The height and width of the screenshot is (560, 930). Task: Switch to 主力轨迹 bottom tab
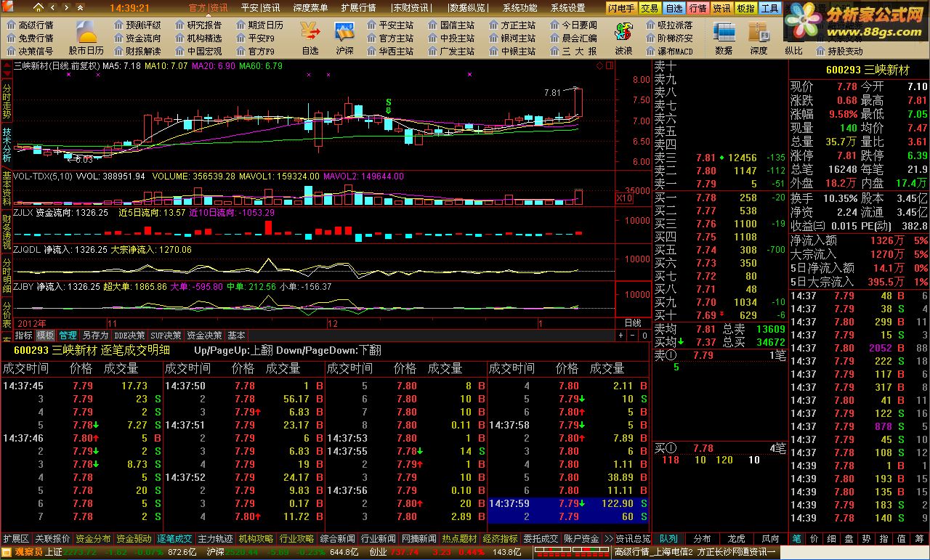click(216, 539)
